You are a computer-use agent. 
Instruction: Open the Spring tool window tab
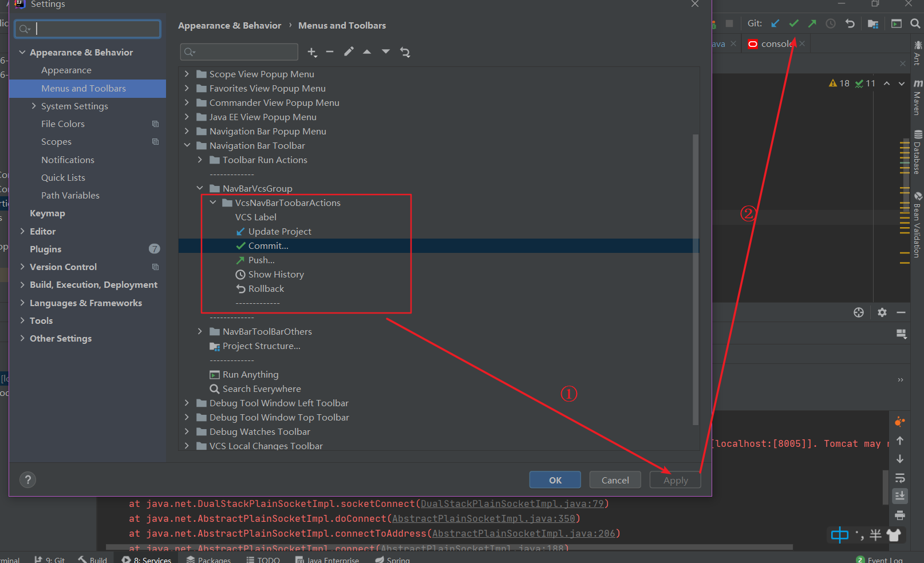coord(392,559)
